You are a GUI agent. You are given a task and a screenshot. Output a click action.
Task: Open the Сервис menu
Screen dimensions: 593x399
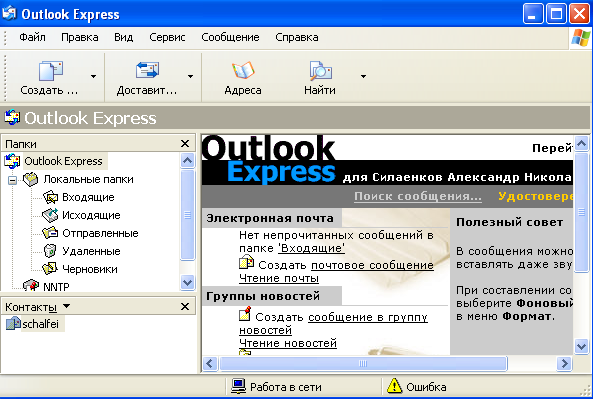click(167, 37)
